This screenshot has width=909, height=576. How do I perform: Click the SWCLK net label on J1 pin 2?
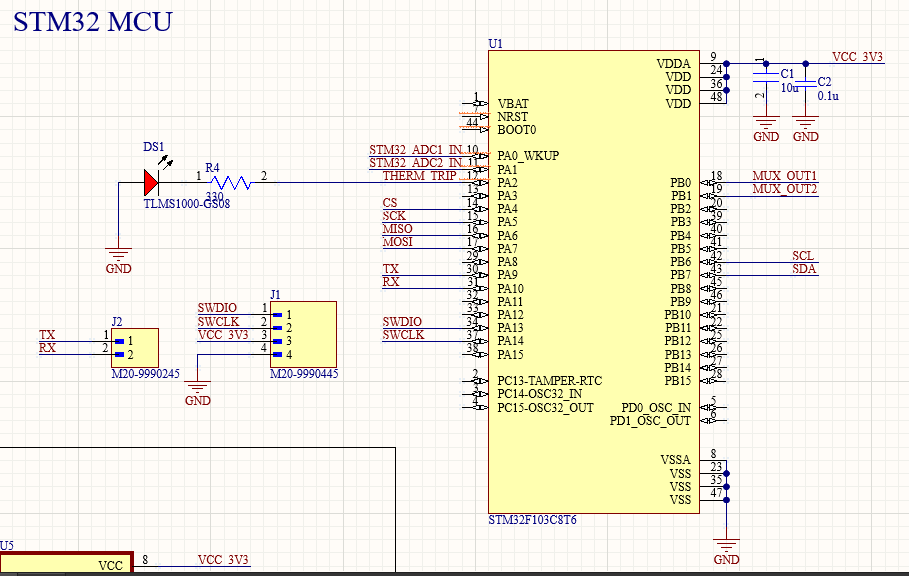[218, 322]
